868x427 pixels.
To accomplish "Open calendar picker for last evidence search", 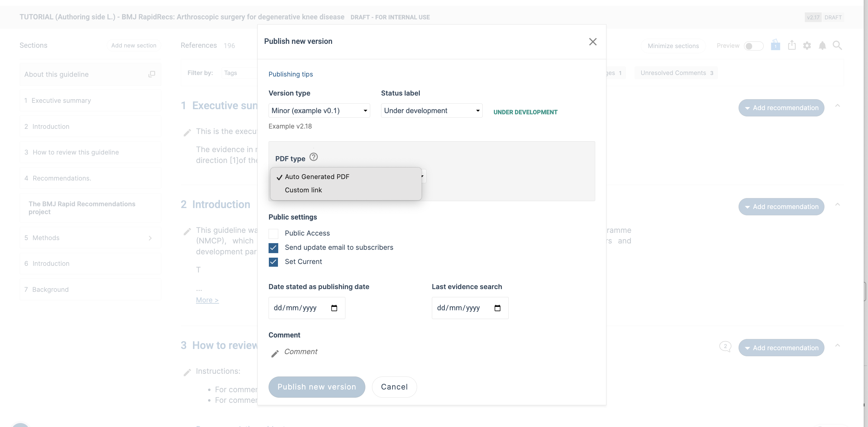I will [497, 308].
